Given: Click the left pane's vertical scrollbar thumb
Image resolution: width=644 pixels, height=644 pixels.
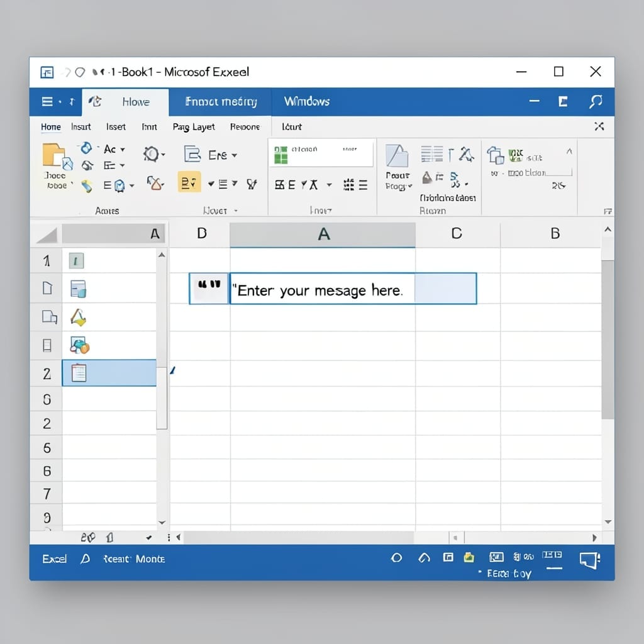Looking at the screenshot, I should click(x=162, y=398).
